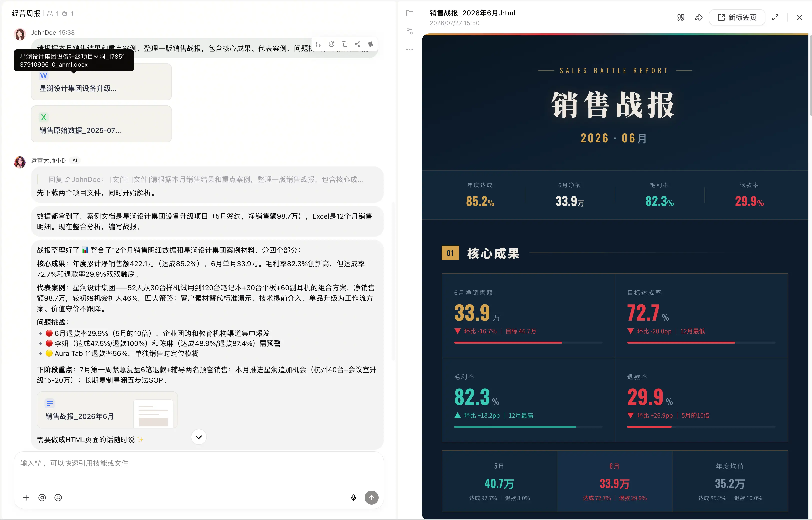The image size is (812, 520).
Task: Open the 销售原始数据 Excel attachment
Action: pyautogui.click(x=101, y=124)
